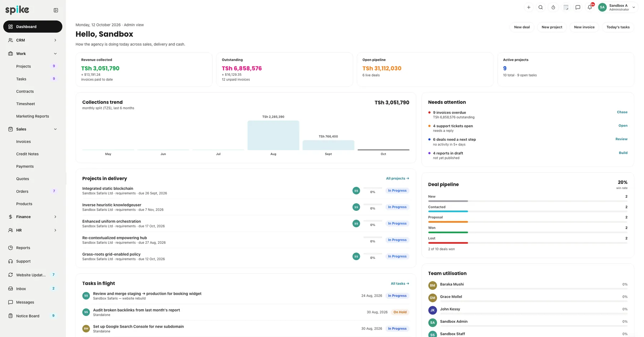This screenshot has width=644, height=337.
Task: Click the Outstanding TSh 6,858,576 value
Action: coord(241,68)
